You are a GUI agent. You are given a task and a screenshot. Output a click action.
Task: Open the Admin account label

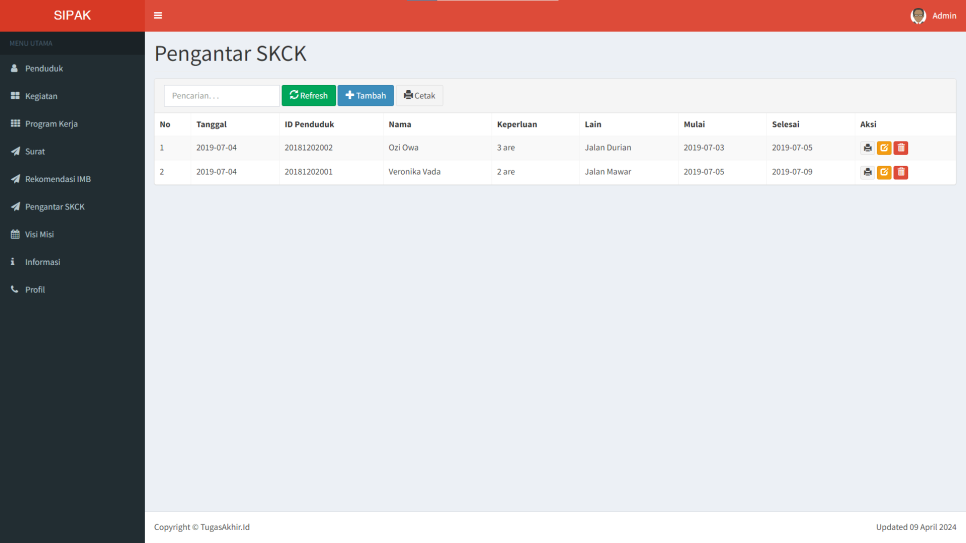pos(944,16)
